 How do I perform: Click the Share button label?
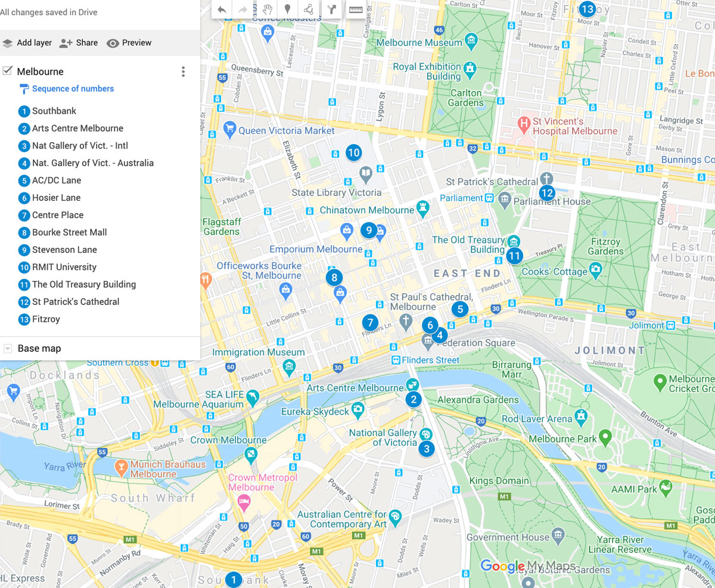pyautogui.click(x=87, y=43)
